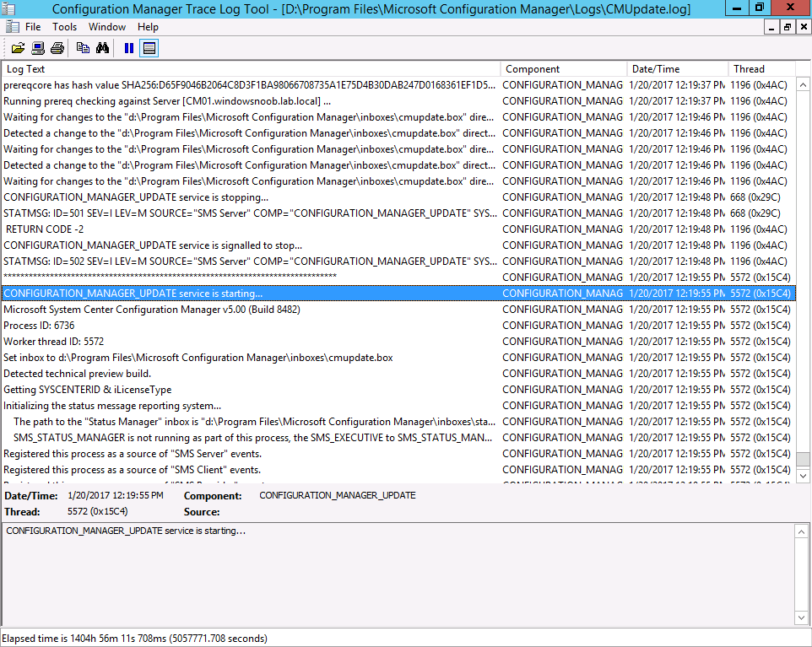Click the log list scrollbar thumb
The image size is (812, 647).
[x=804, y=459]
